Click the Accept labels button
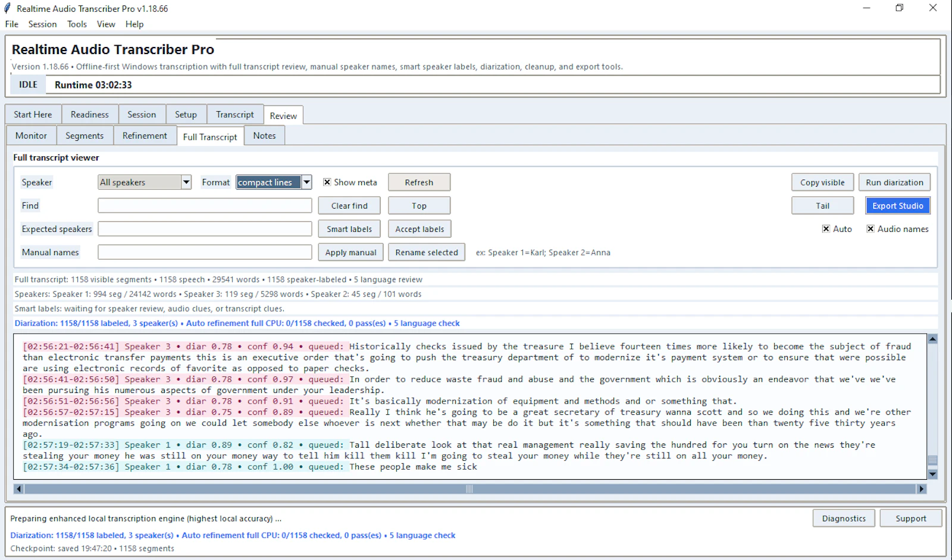Image resolution: width=952 pixels, height=560 pixels. [x=419, y=229]
